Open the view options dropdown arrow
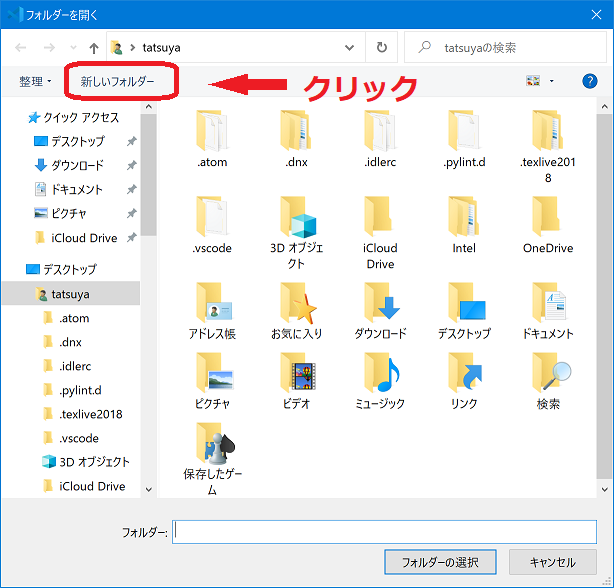 [x=552, y=81]
